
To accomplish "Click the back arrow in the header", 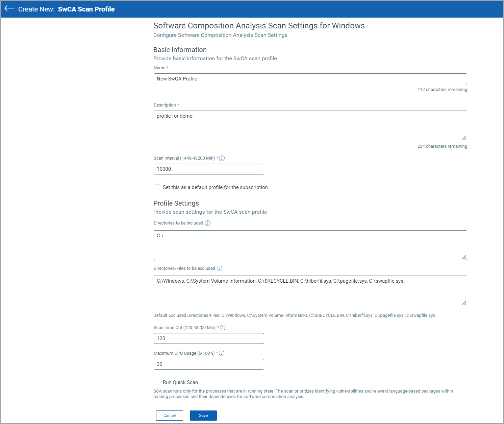I will click(x=9, y=9).
